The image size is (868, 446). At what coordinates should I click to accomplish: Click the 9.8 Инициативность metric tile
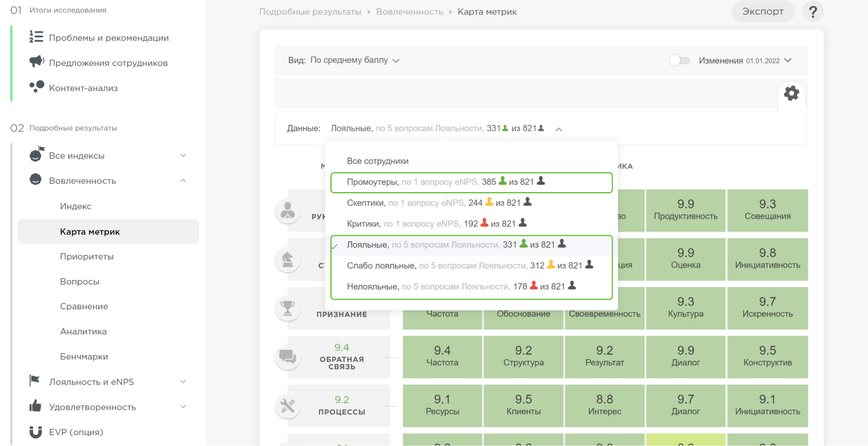point(768,259)
